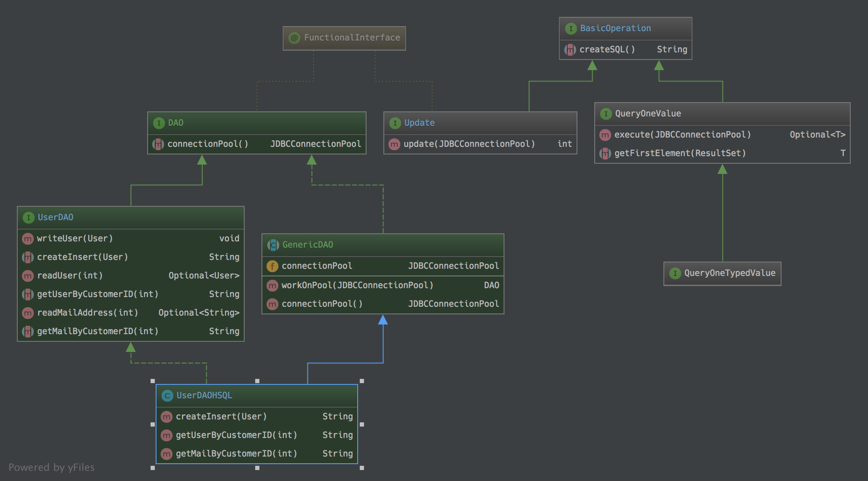Select the UserDAO node title
Image resolution: width=868 pixels, height=481 pixels.
(x=55, y=217)
